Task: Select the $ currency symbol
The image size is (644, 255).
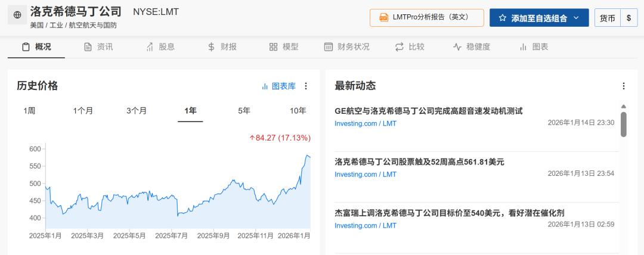Action: point(629,18)
